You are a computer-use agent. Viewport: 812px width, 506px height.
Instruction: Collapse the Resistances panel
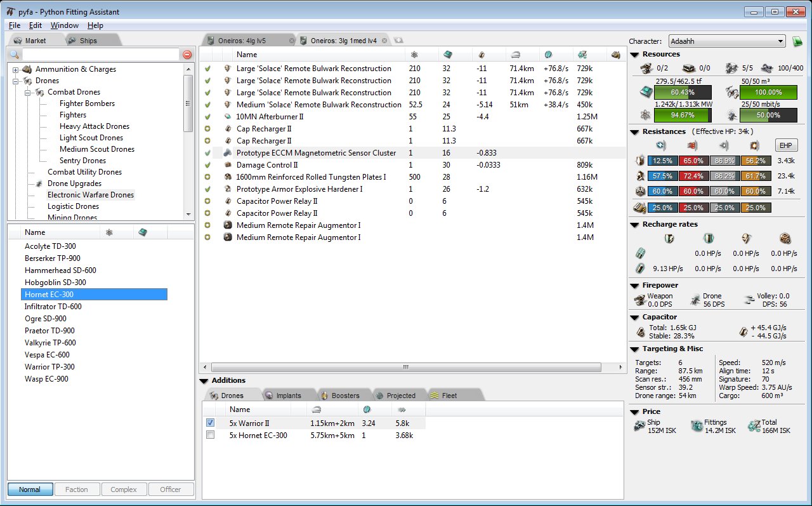pyautogui.click(x=634, y=132)
